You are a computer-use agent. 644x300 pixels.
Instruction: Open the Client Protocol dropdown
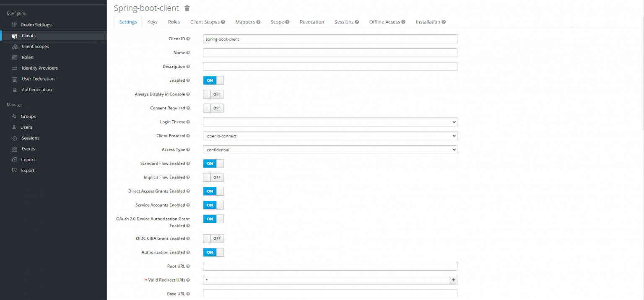330,136
